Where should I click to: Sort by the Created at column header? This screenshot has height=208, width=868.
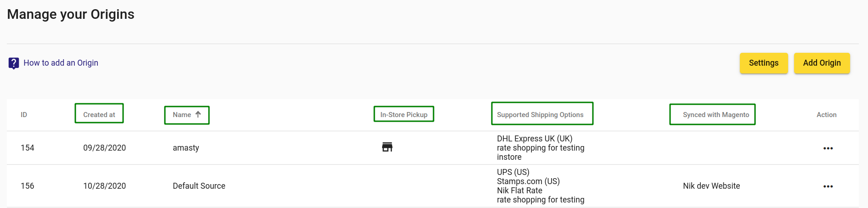point(99,114)
